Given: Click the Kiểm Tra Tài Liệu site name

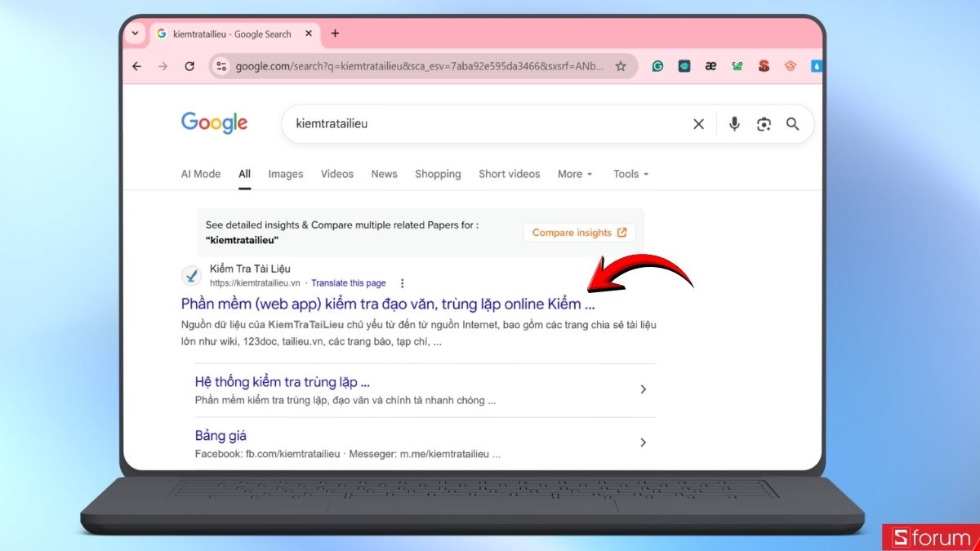Looking at the screenshot, I should tap(250, 269).
